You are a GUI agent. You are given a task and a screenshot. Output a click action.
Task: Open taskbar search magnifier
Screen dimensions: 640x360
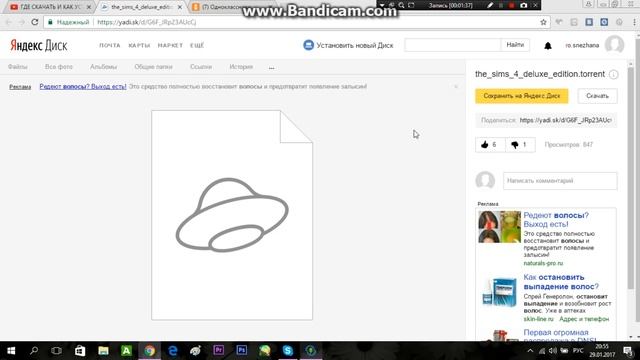pos(34,351)
